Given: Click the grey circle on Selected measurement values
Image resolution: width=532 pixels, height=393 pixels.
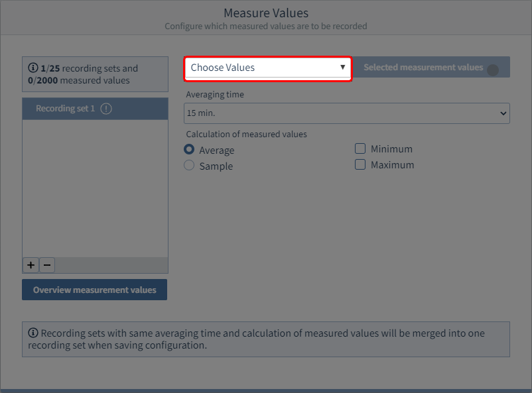Looking at the screenshot, I should click(493, 70).
